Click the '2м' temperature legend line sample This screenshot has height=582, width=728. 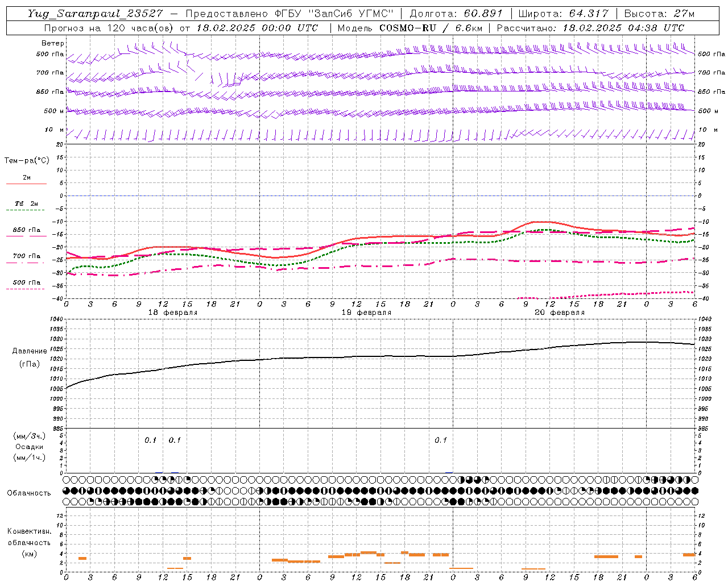tap(26, 184)
